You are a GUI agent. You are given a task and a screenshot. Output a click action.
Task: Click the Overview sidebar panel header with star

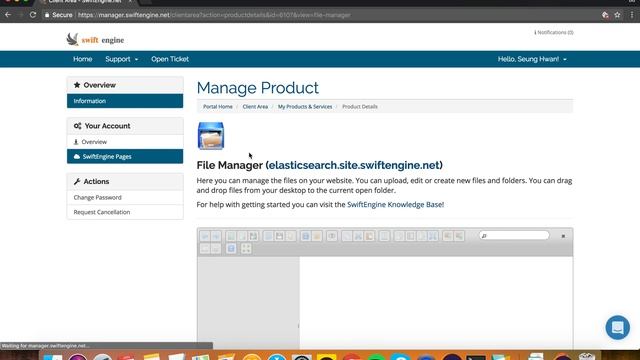pos(125,85)
